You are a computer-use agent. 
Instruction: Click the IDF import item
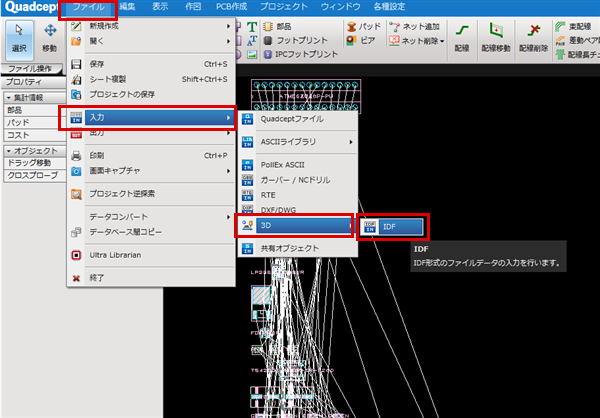click(x=392, y=227)
